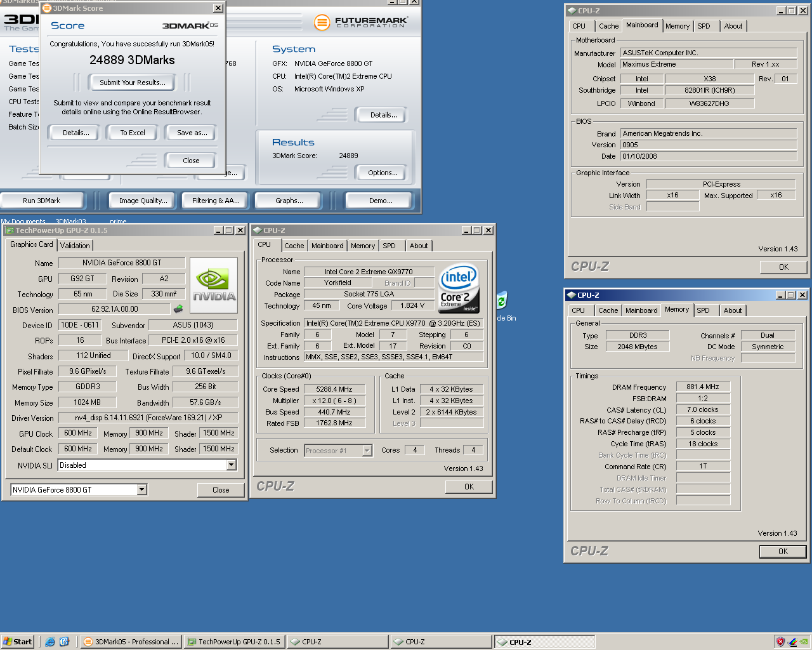Click Demo button in 3DMark05
This screenshot has width=812, height=650.
click(381, 201)
